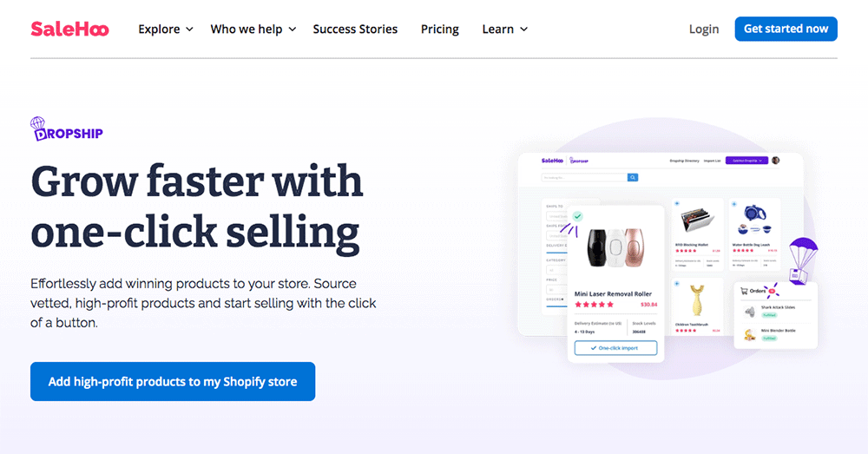
Task: Click the Orders cart icon
Action: point(743,291)
